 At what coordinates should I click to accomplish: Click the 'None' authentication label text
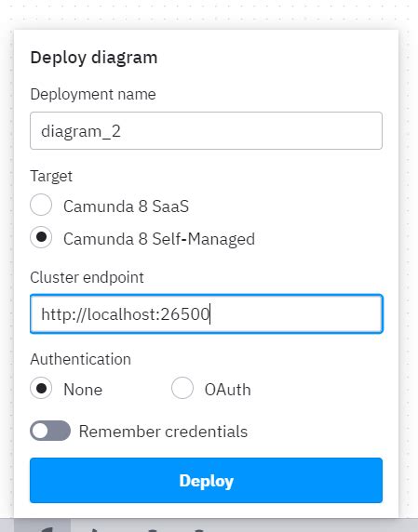coord(83,390)
